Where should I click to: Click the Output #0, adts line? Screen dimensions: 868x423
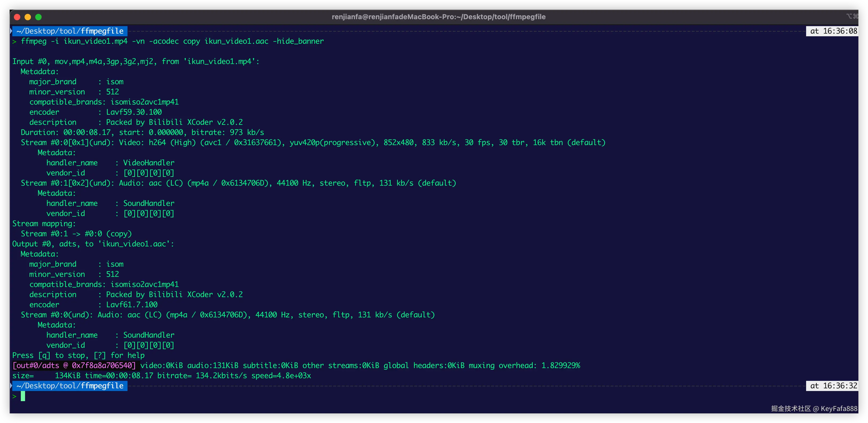click(93, 244)
